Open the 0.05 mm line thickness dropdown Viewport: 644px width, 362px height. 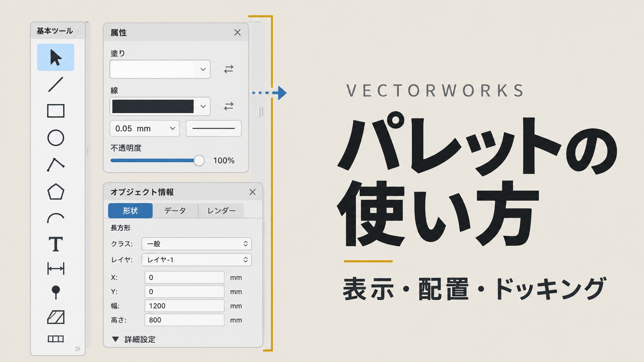pyautogui.click(x=144, y=128)
